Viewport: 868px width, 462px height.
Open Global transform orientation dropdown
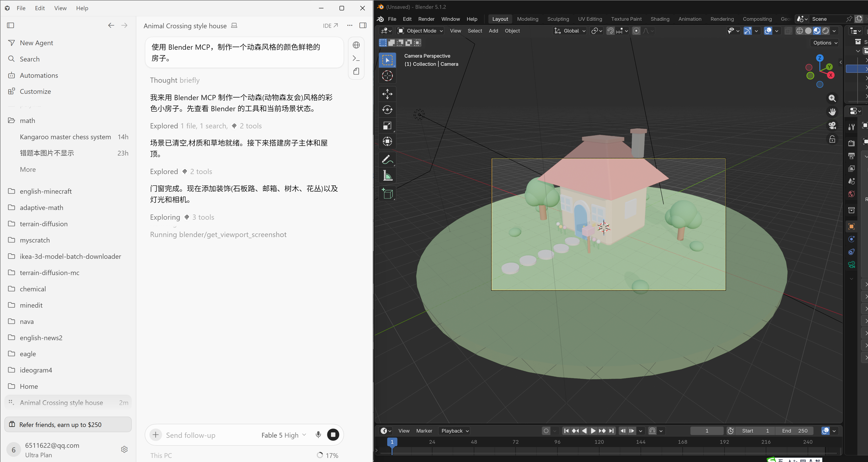570,31
